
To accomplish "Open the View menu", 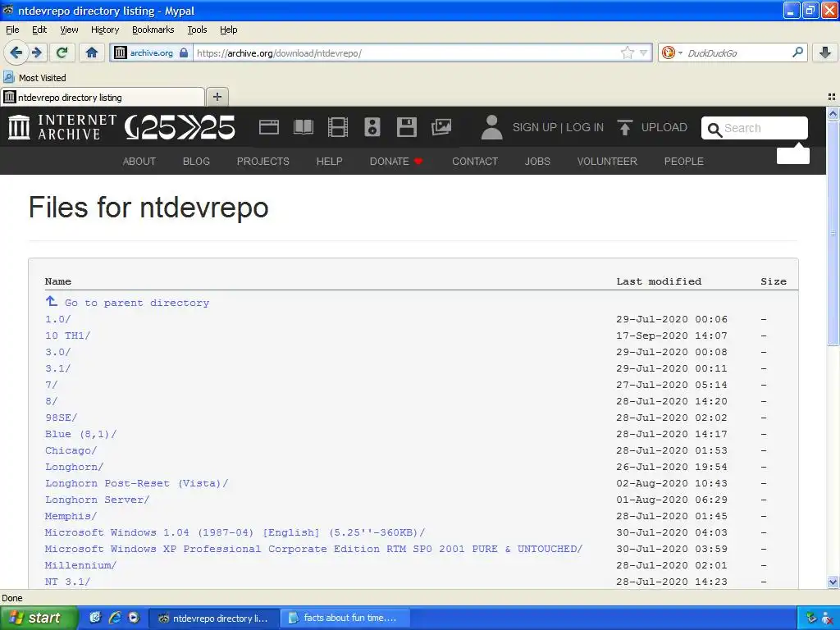I will [69, 30].
